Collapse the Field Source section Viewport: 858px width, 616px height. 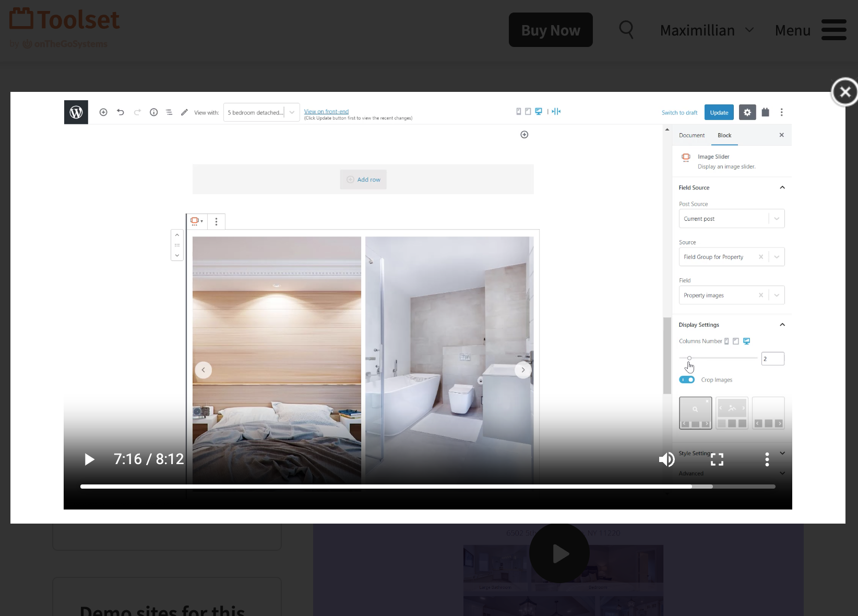coord(731,187)
